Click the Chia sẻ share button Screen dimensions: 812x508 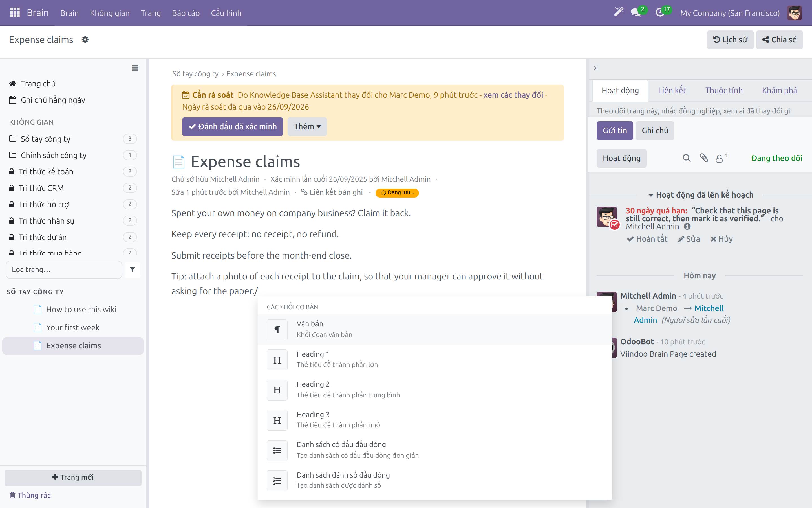779,40
